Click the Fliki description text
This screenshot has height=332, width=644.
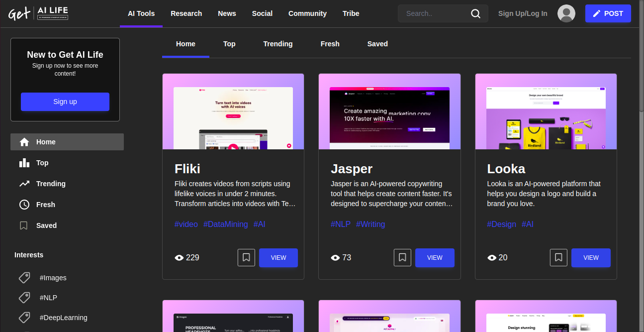tap(235, 194)
